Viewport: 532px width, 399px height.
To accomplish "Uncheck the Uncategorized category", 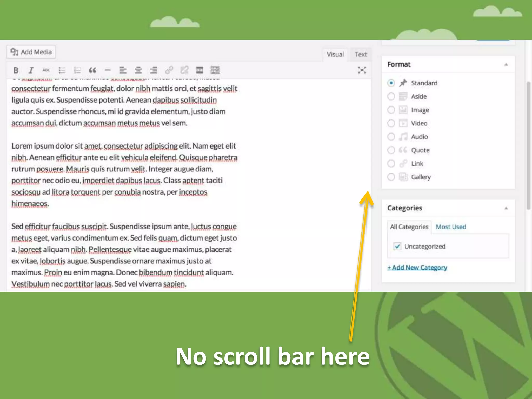I will coord(397,246).
